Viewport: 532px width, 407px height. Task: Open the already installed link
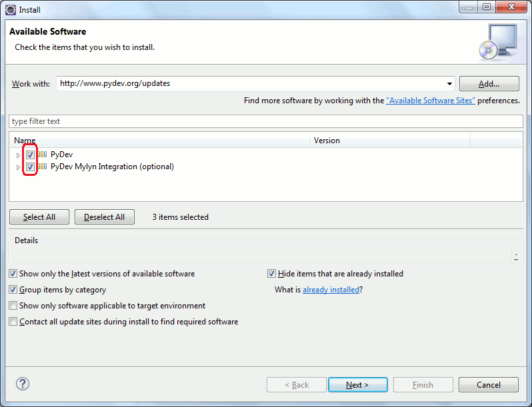331,290
